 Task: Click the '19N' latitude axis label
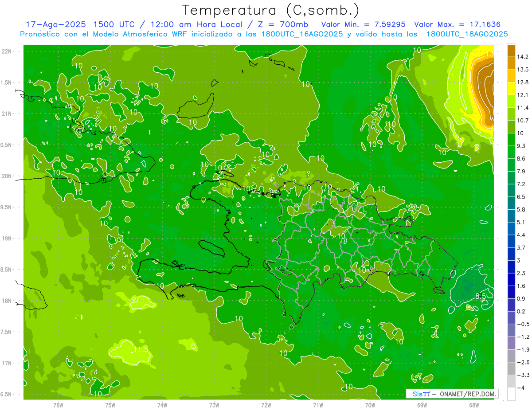pos(7,239)
